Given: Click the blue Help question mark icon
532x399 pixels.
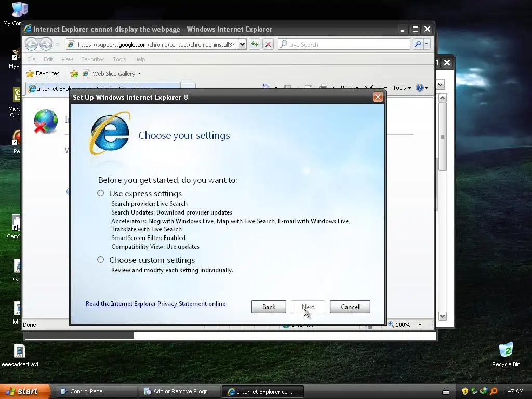Looking at the screenshot, I should [x=419, y=88].
